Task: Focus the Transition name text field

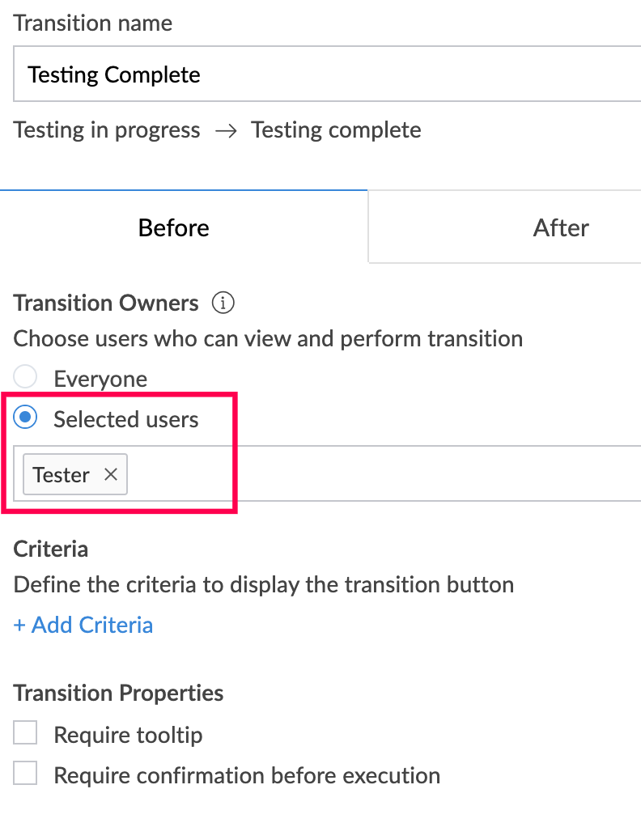Action: click(x=324, y=75)
